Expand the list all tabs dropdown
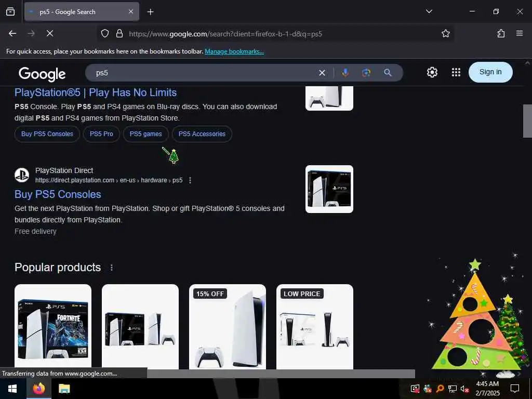Screen dimensions: 532x399 (x=429, y=11)
